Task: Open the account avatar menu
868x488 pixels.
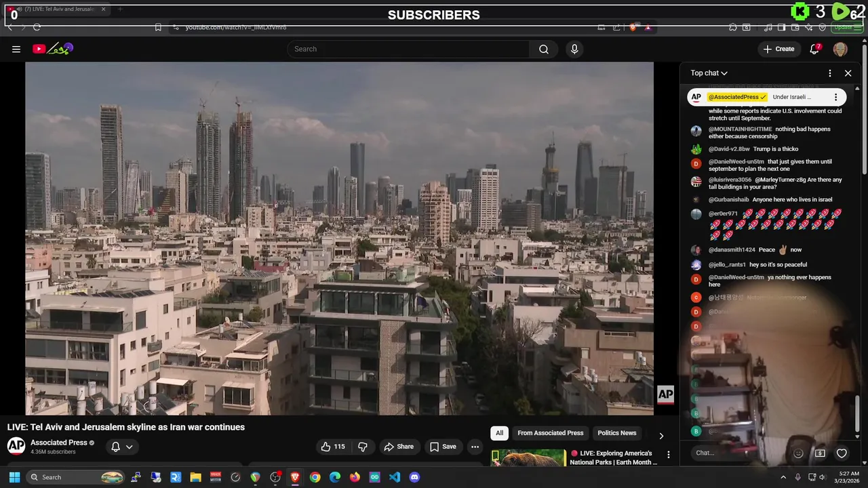Action: tap(840, 49)
